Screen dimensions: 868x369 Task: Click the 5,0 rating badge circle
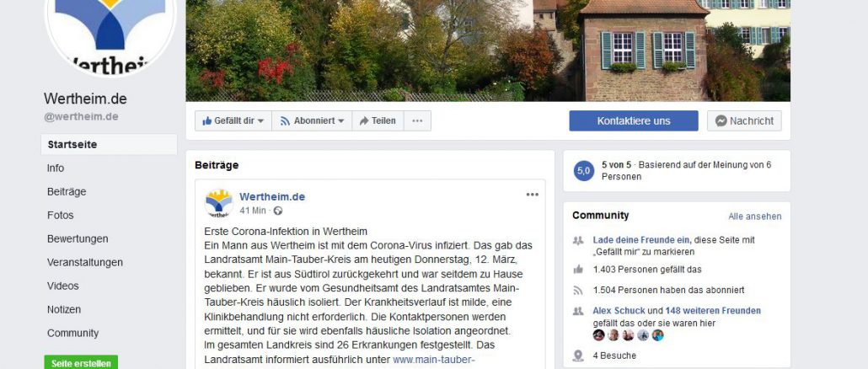pos(583,170)
